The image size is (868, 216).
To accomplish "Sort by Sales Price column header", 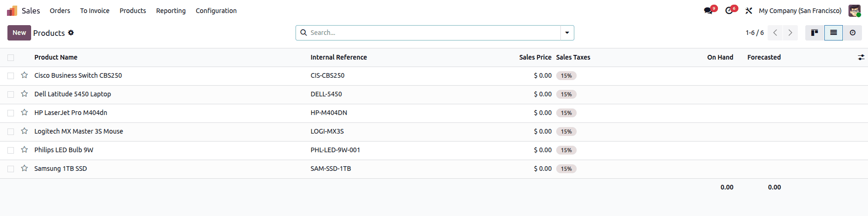I will click(535, 57).
